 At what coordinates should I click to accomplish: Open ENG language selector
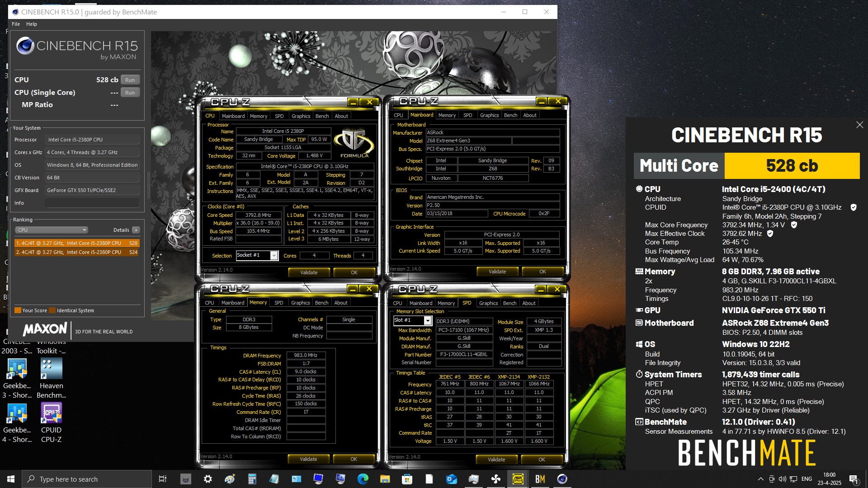pyautogui.click(x=807, y=479)
